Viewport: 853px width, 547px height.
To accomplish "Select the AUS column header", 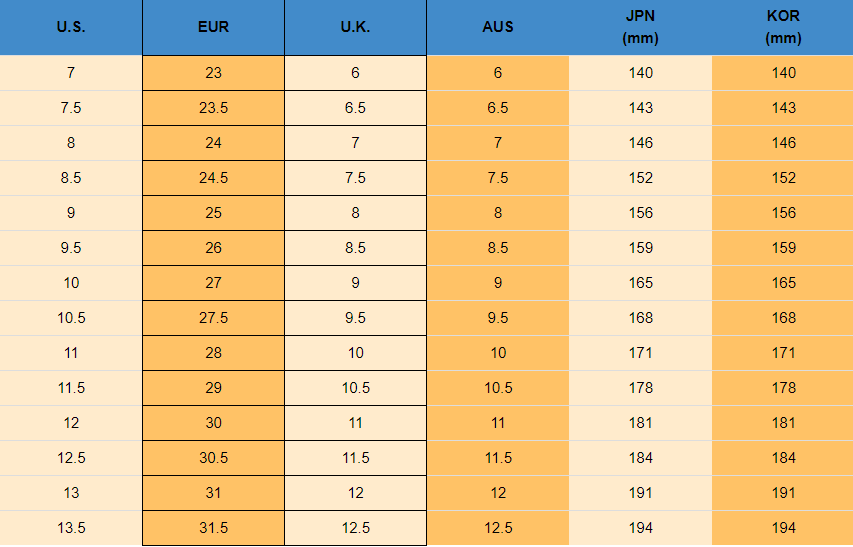I will (497, 27).
